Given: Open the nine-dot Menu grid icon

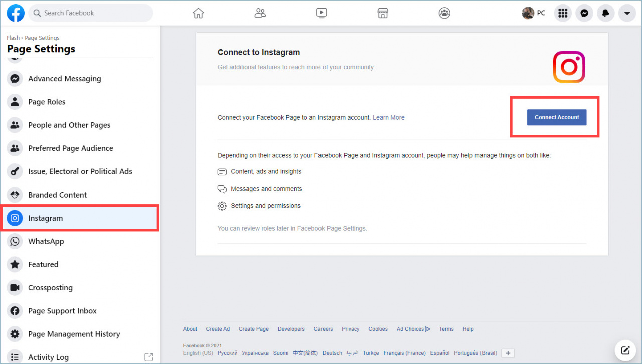Looking at the screenshot, I should pyautogui.click(x=563, y=13).
